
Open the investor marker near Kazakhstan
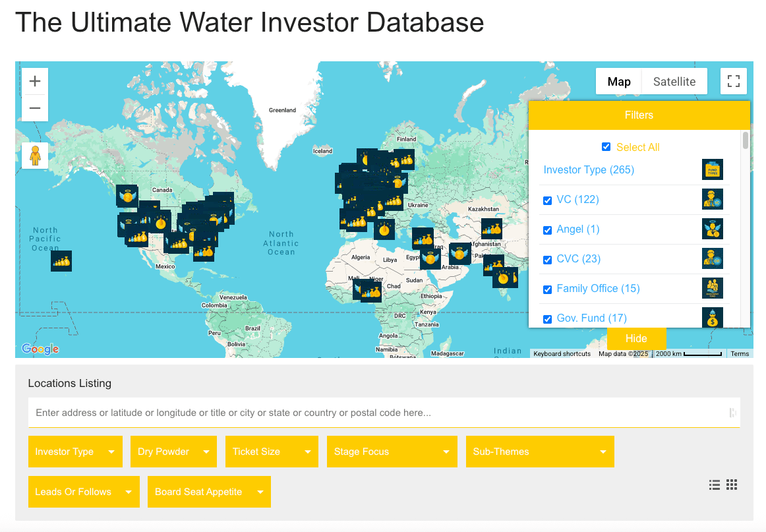pos(492,229)
